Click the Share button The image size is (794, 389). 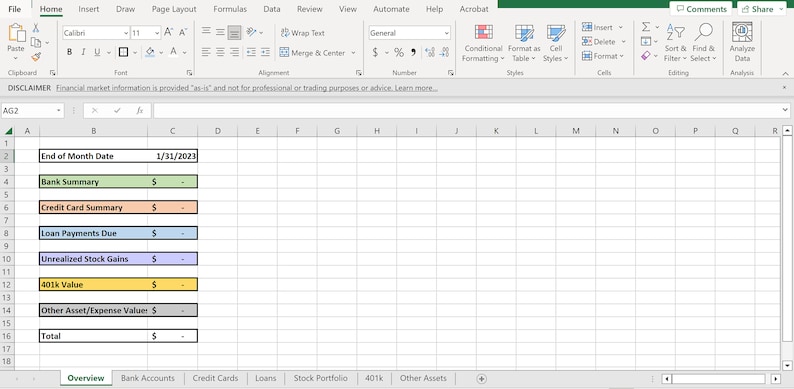point(762,9)
